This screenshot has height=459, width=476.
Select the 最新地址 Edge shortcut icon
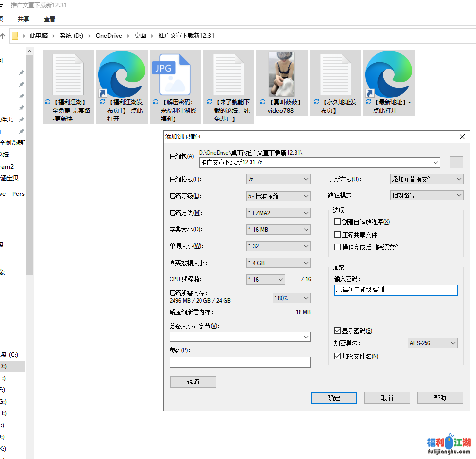point(389,74)
